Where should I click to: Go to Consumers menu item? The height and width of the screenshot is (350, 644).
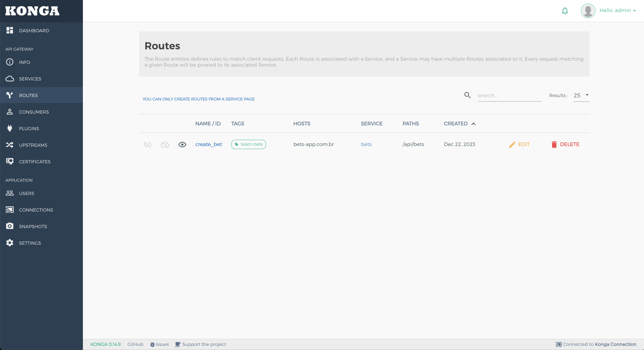point(34,112)
